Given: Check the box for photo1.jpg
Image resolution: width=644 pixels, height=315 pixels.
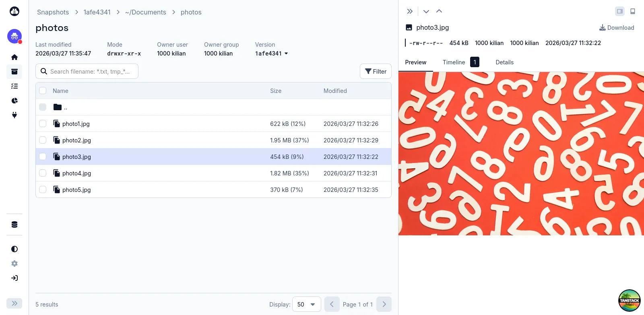Looking at the screenshot, I should (43, 124).
